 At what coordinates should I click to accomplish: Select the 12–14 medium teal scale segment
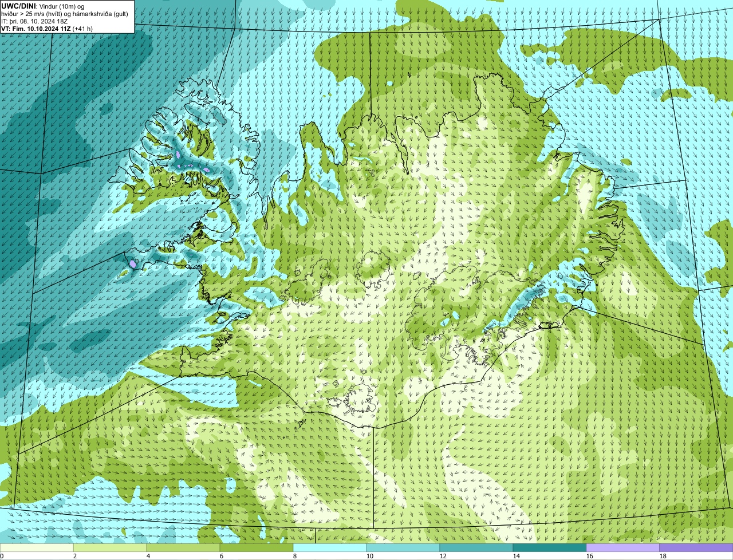point(476,547)
